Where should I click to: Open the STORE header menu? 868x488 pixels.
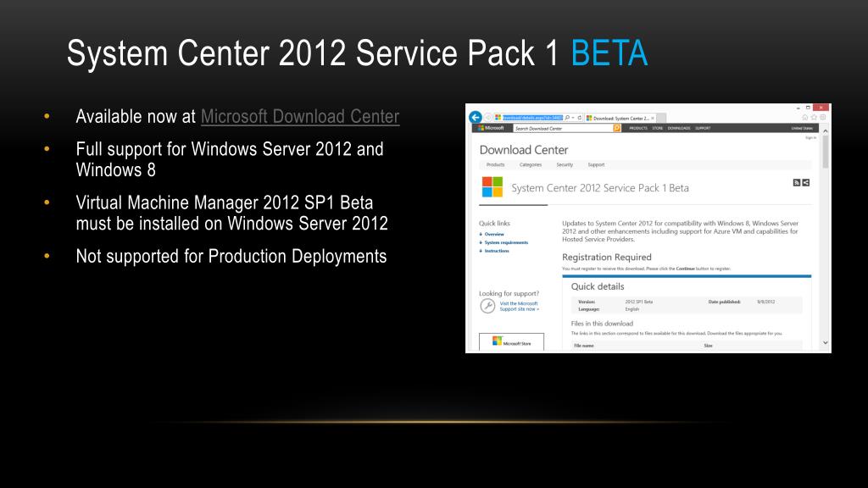point(657,129)
